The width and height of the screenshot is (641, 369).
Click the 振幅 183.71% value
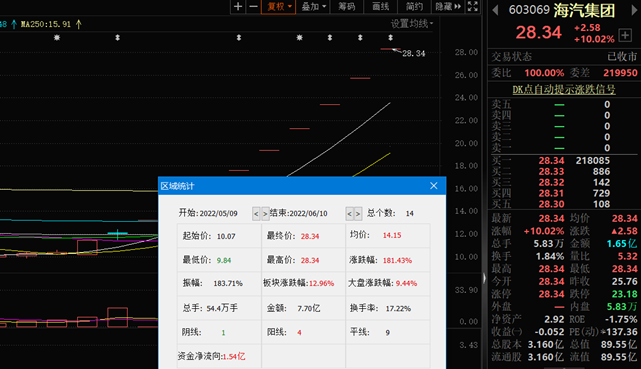[x=228, y=283]
